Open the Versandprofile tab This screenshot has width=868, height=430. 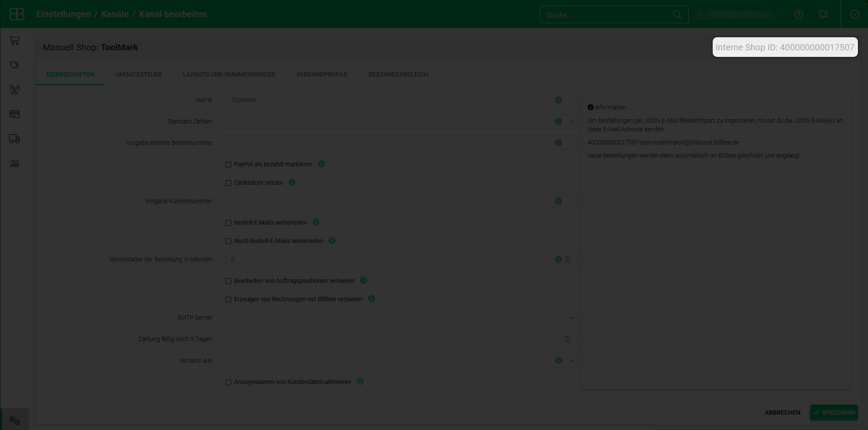[322, 74]
